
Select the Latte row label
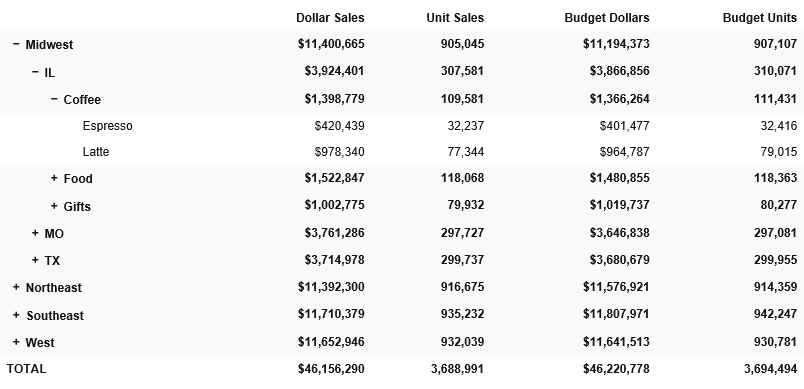(x=96, y=152)
